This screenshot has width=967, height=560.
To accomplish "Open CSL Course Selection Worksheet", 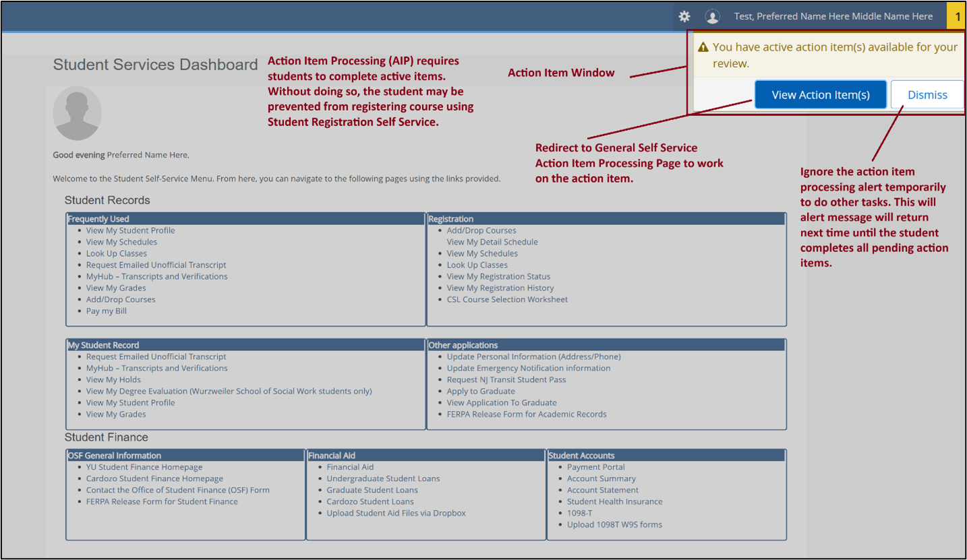I will [x=507, y=299].
